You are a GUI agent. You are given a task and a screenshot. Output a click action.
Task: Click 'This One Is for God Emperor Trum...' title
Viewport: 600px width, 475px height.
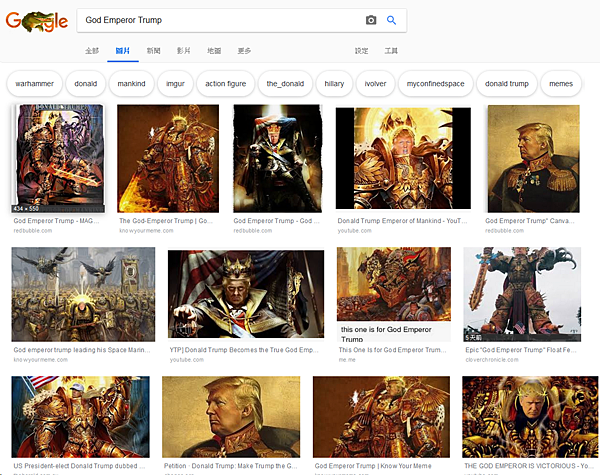[392, 350]
